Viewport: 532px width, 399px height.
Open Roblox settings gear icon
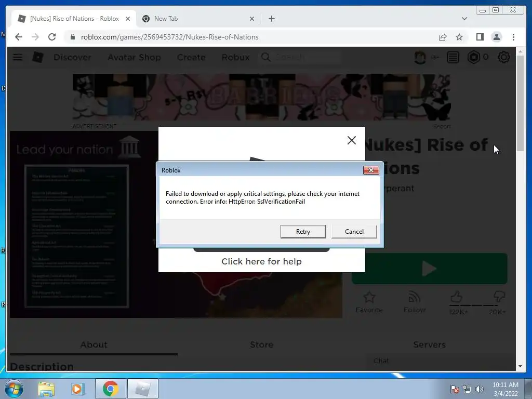[503, 57]
